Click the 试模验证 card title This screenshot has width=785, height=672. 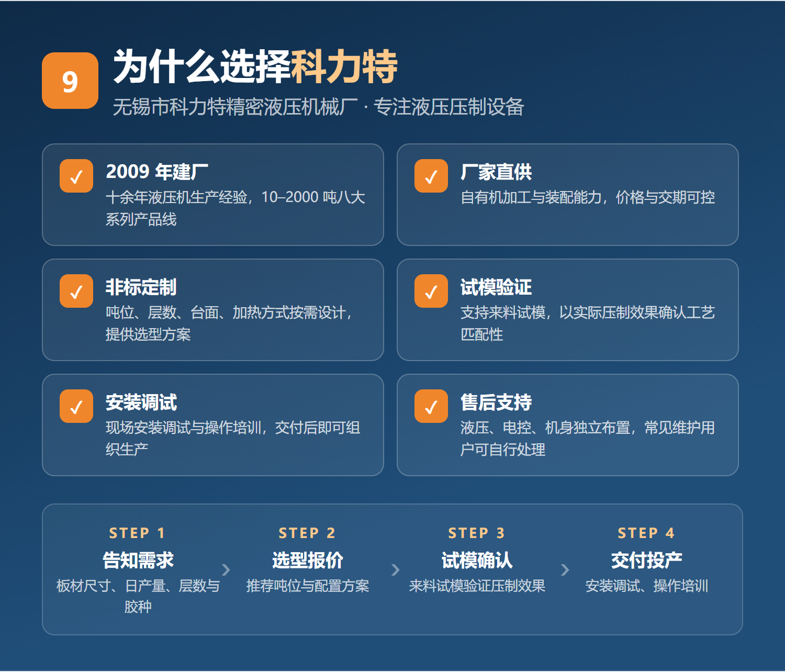point(496,287)
